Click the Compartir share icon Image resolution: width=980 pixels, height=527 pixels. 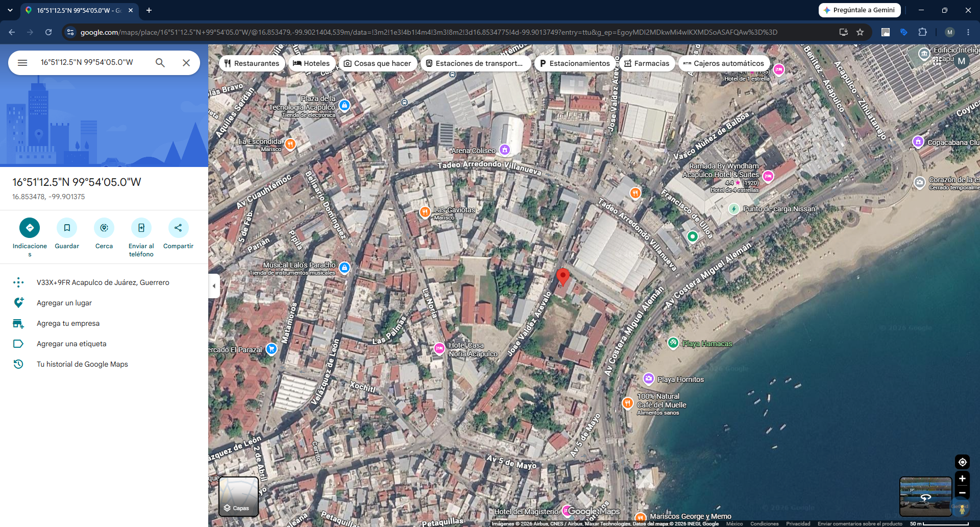click(178, 228)
